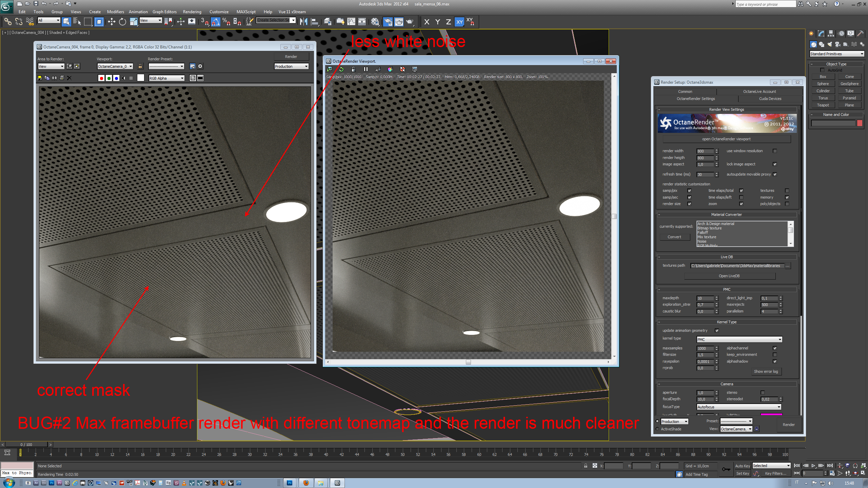Clear the render framebuffer with X icon

click(x=70, y=78)
